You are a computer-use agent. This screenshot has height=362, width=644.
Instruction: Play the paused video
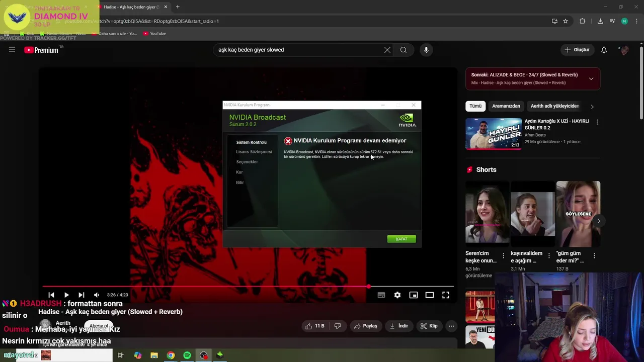(66, 295)
